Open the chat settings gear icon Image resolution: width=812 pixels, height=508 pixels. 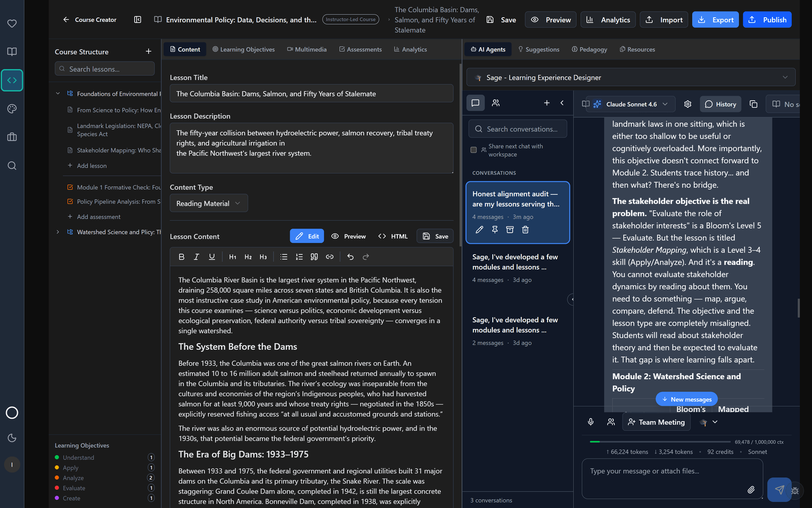(688, 104)
